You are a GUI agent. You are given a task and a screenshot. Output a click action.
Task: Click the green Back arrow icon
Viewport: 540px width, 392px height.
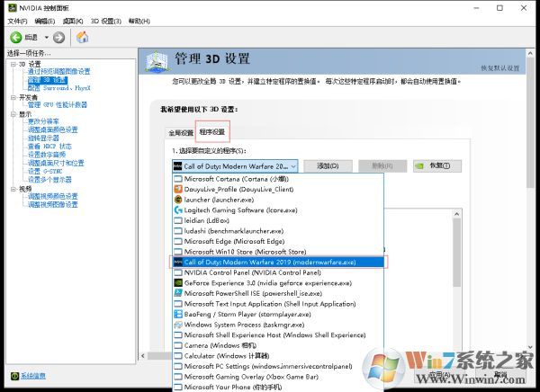coord(16,37)
